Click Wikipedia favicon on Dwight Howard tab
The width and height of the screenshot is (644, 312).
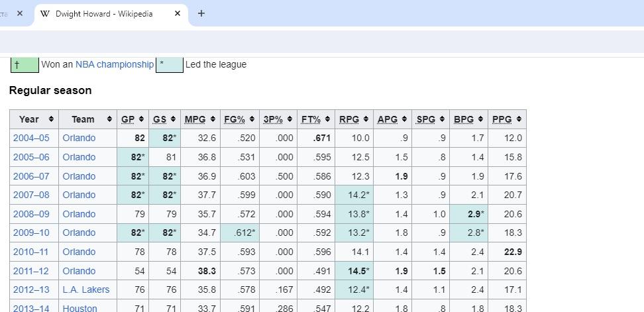[45, 13]
